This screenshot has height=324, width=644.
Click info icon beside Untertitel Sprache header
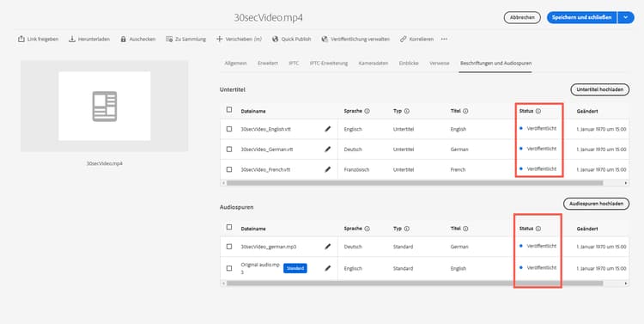click(368, 111)
